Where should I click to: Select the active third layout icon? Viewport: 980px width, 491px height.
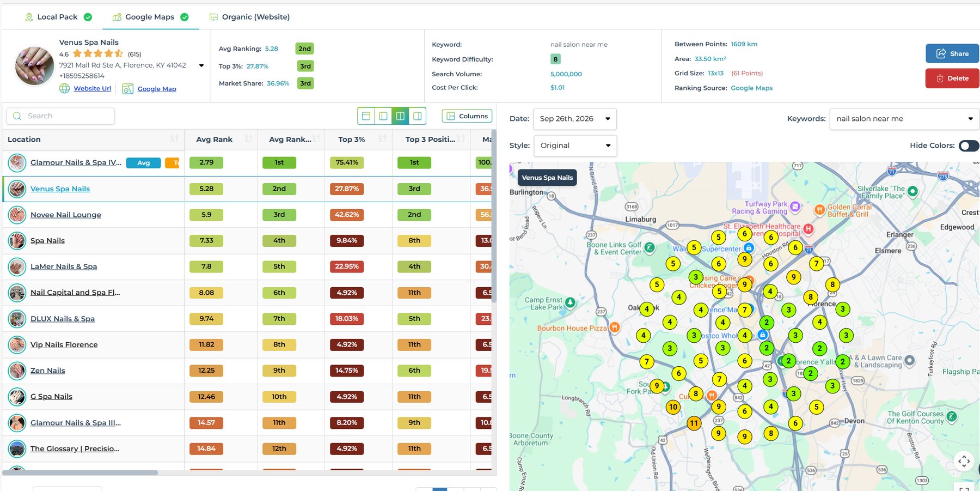pyautogui.click(x=400, y=116)
